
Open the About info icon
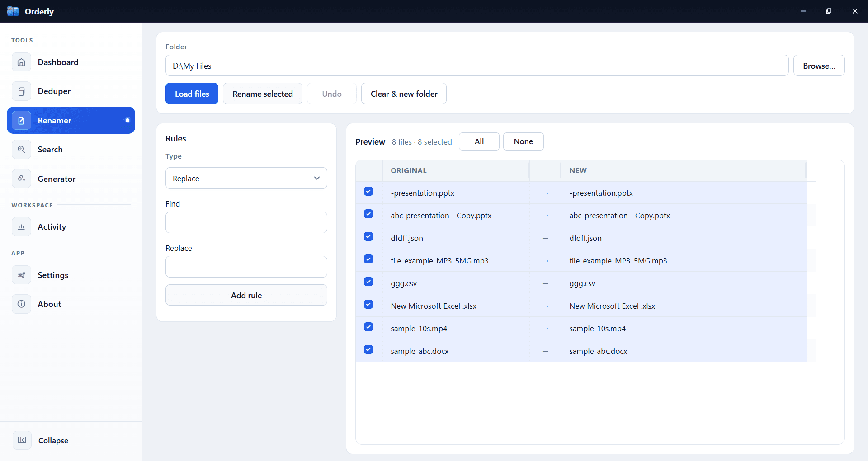(x=21, y=304)
